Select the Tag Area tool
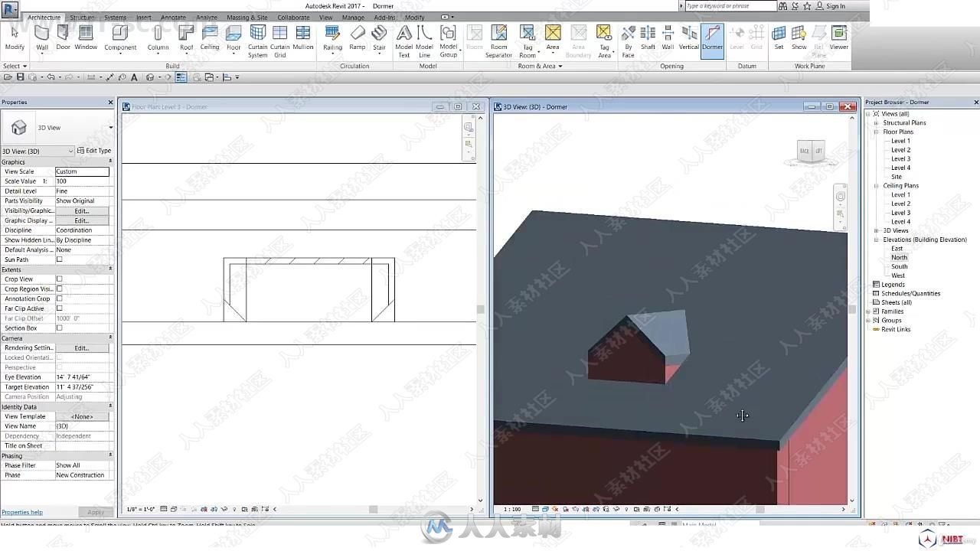The height and width of the screenshot is (551, 980). point(604,42)
